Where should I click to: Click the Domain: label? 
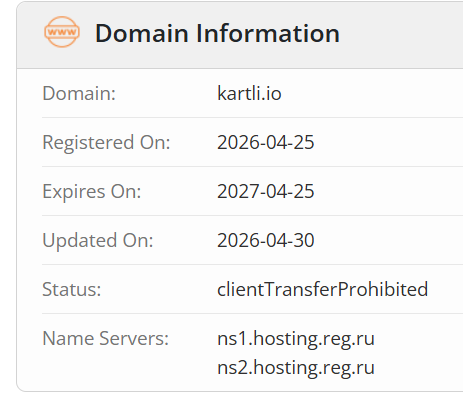pyautogui.click(x=79, y=93)
